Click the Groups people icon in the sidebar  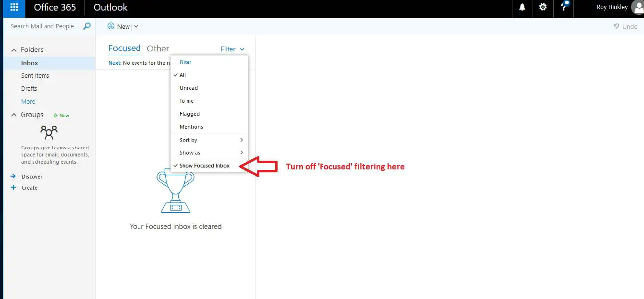coord(48,132)
